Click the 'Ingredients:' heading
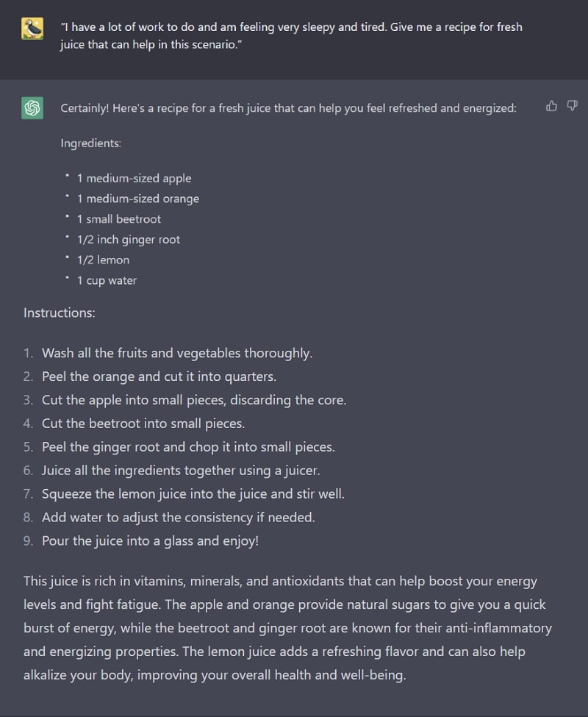 pyautogui.click(x=91, y=143)
